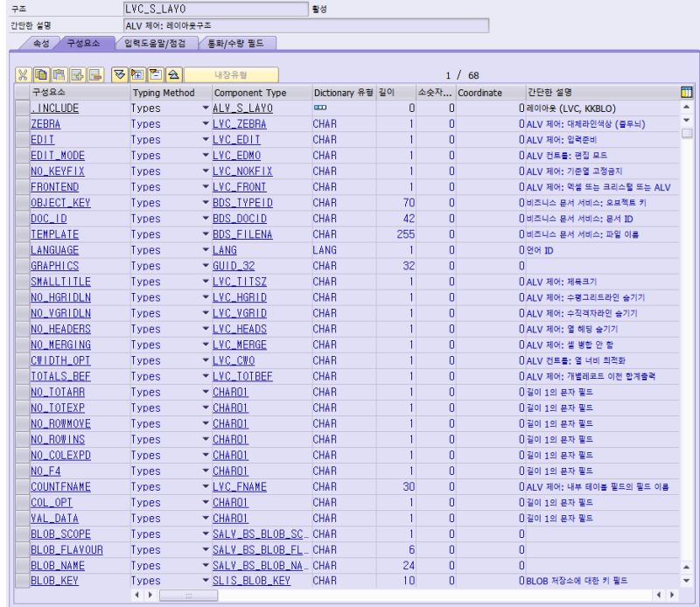700x607 pixels.
Task: Paste components with the Paste toolbar icon
Action: pyautogui.click(x=59, y=74)
